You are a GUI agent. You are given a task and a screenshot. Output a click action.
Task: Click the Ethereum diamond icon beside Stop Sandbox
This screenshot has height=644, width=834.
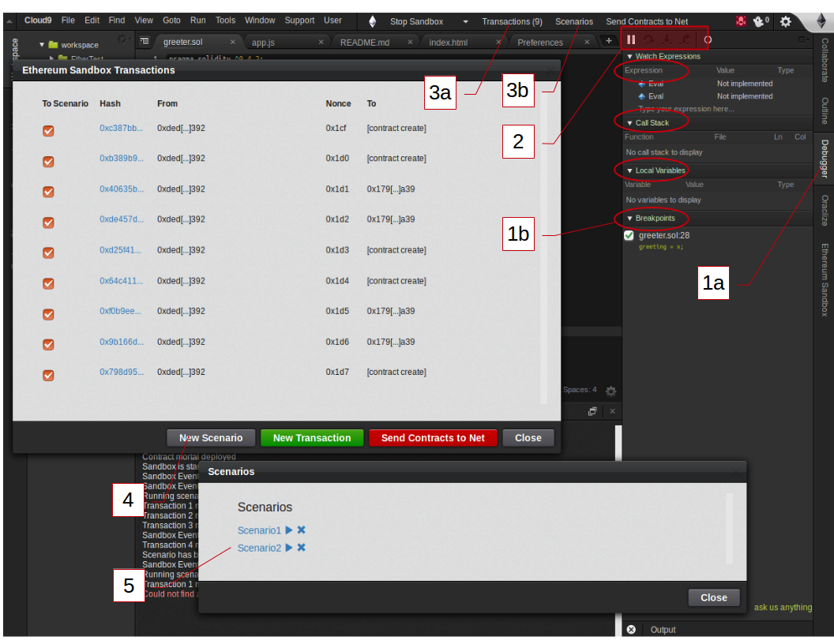click(x=372, y=21)
